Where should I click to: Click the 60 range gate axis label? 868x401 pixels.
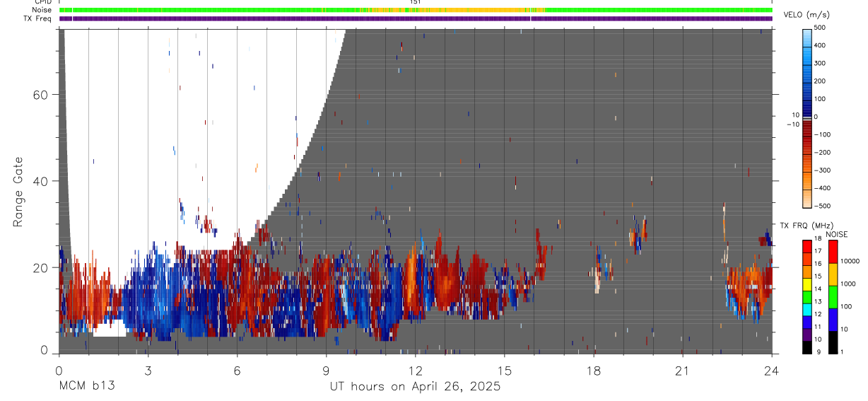(40, 95)
